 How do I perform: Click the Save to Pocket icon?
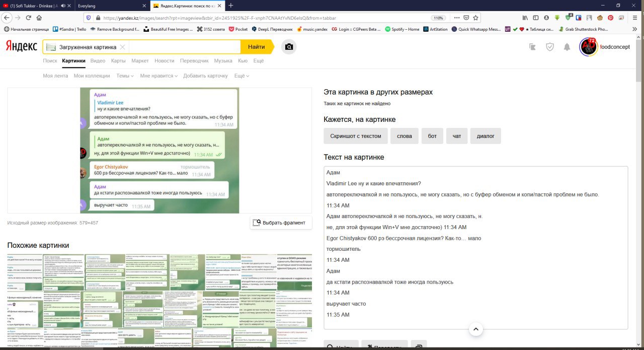coord(466,18)
